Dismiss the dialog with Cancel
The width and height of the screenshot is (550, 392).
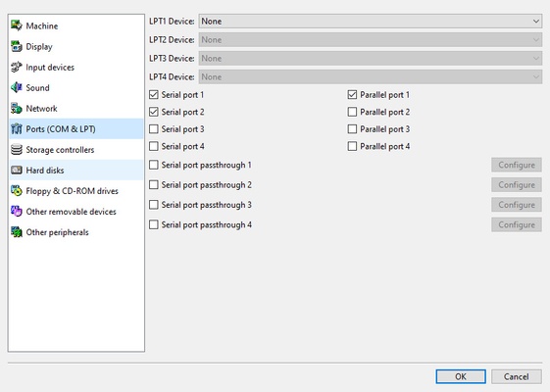[517, 376]
